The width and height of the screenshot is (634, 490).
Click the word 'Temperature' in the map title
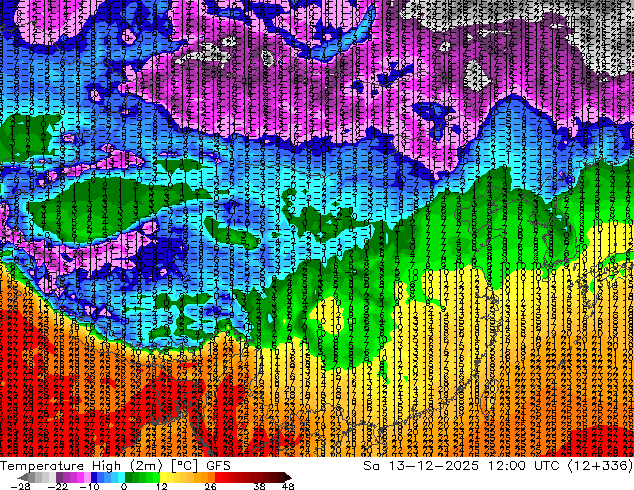pyautogui.click(x=42, y=466)
